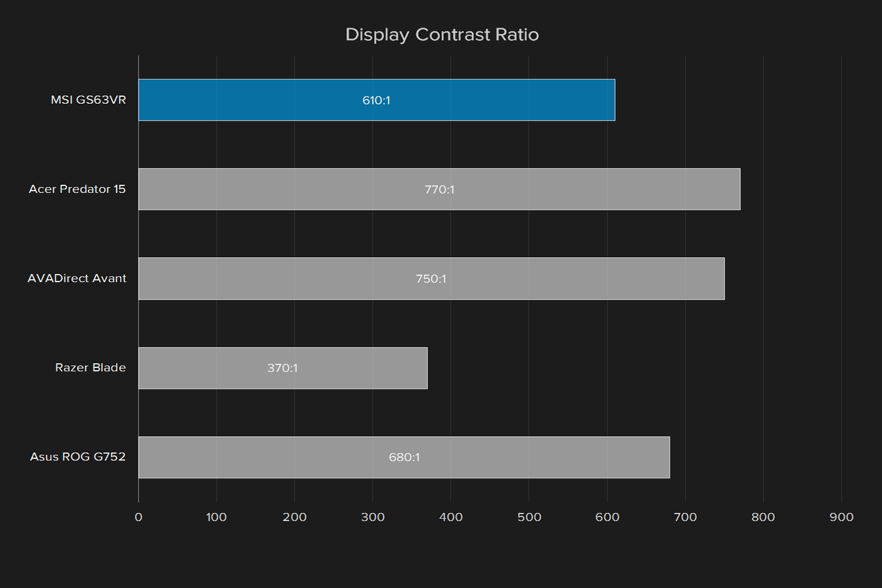Click the 200 axis tick label
Viewport: 882px width, 588px height.
point(294,517)
